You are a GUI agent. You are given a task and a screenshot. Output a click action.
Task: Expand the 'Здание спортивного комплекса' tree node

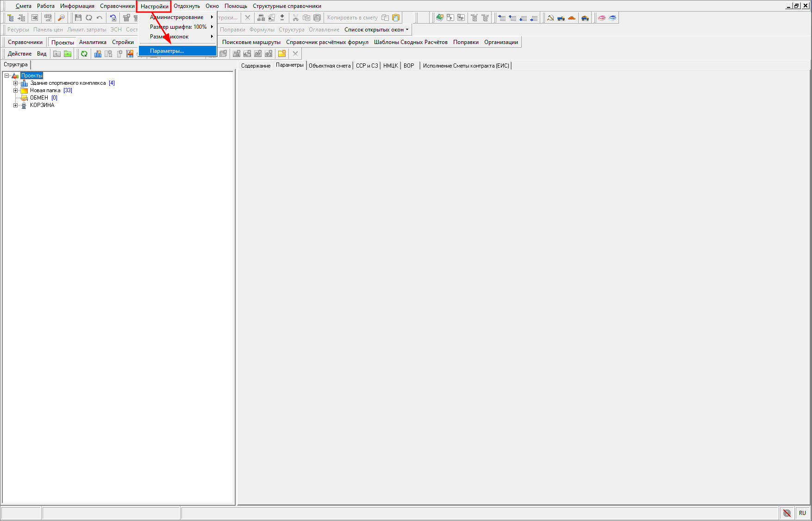[x=15, y=83]
